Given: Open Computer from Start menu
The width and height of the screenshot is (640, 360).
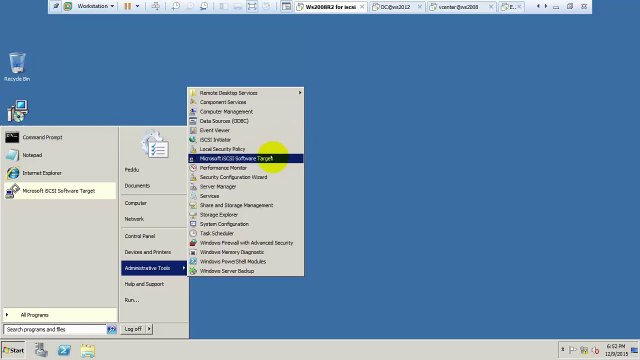Looking at the screenshot, I should coord(136,203).
